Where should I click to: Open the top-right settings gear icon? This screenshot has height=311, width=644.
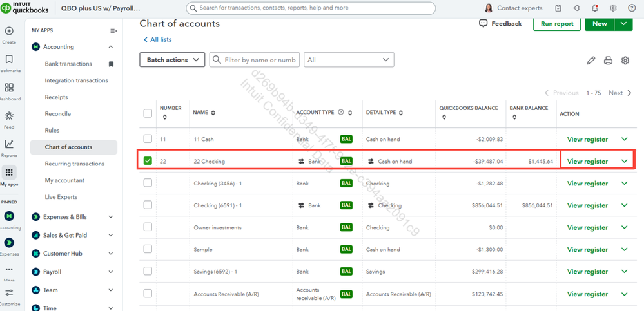pos(613,8)
